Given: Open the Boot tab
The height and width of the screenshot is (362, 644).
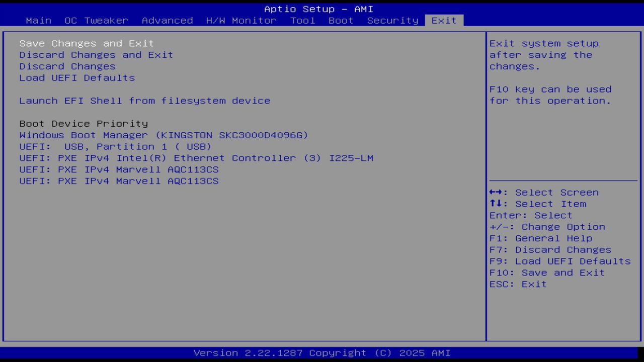Looking at the screenshot, I should coord(341,21).
